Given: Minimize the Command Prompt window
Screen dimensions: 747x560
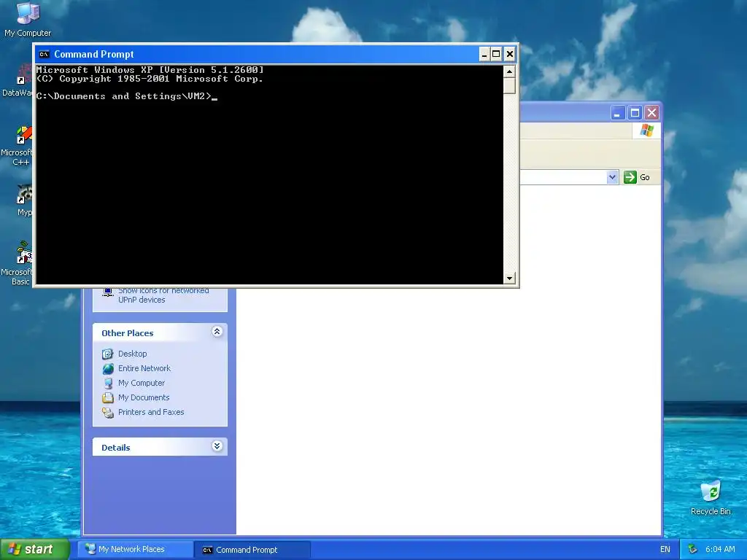Looking at the screenshot, I should (484, 54).
